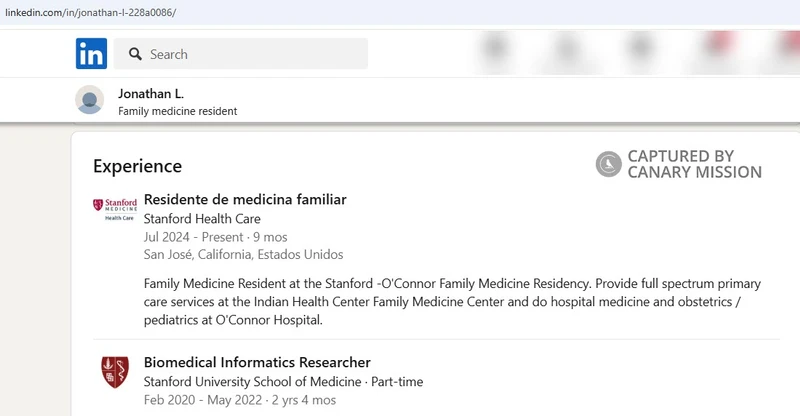Open Jonathan L. profile avatar
Screen dimensions: 800x416
coord(90,100)
